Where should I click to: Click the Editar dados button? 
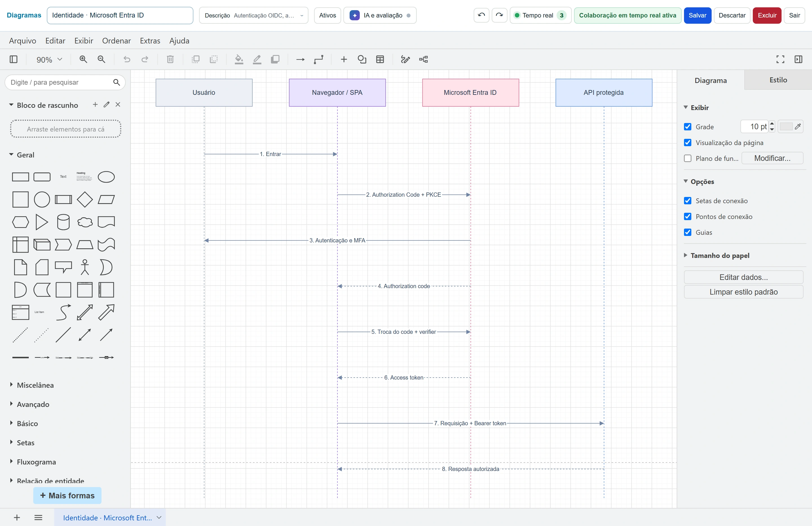pyautogui.click(x=743, y=277)
